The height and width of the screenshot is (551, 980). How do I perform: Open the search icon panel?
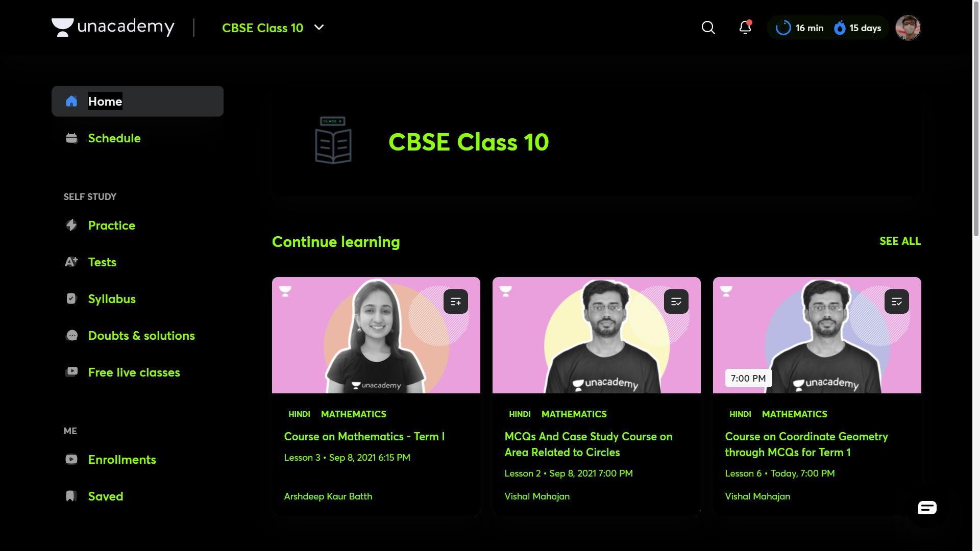[x=708, y=28]
